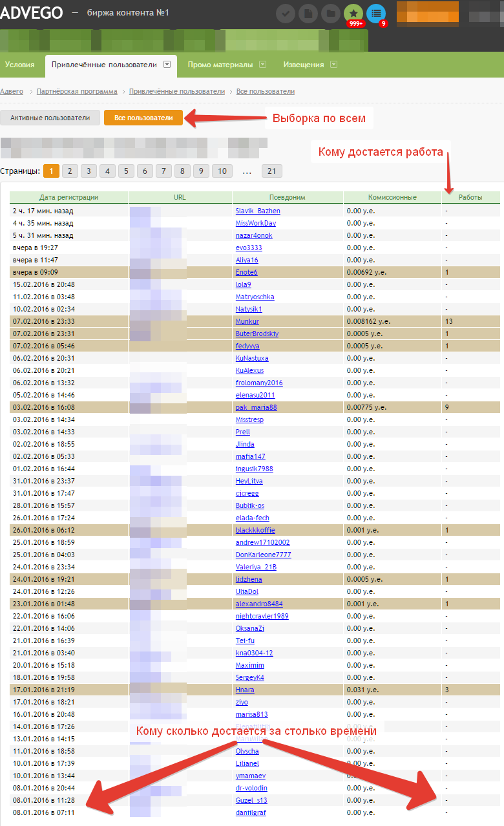Viewport: 504px width, 826px height.
Task: Go to page 1
Action: coord(52,171)
